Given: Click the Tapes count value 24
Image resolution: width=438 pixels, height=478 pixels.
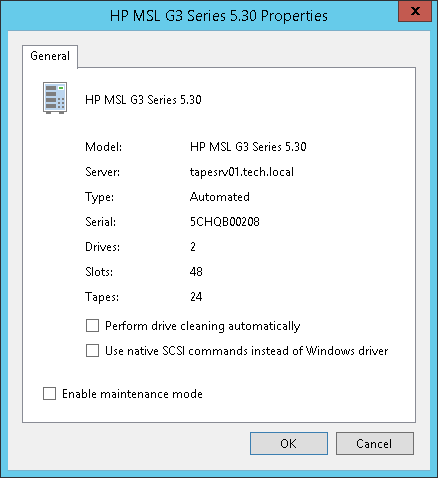Looking at the screenshot, I should point(196,297).
